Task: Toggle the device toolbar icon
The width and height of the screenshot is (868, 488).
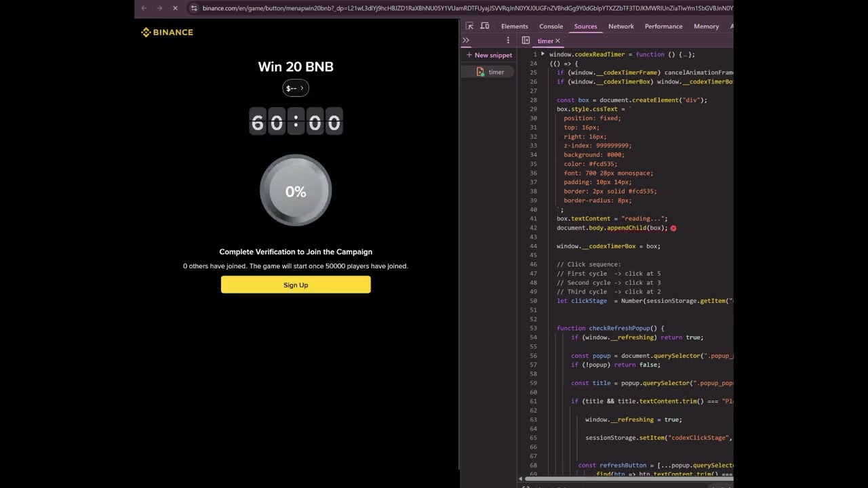Action: point(485,26)
